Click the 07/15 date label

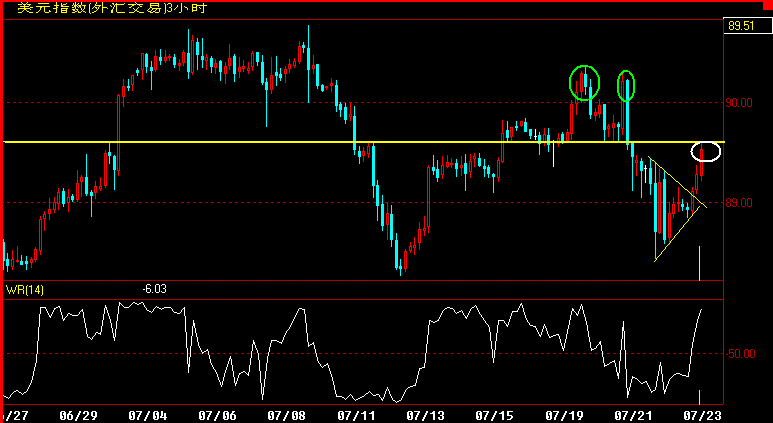494,415
